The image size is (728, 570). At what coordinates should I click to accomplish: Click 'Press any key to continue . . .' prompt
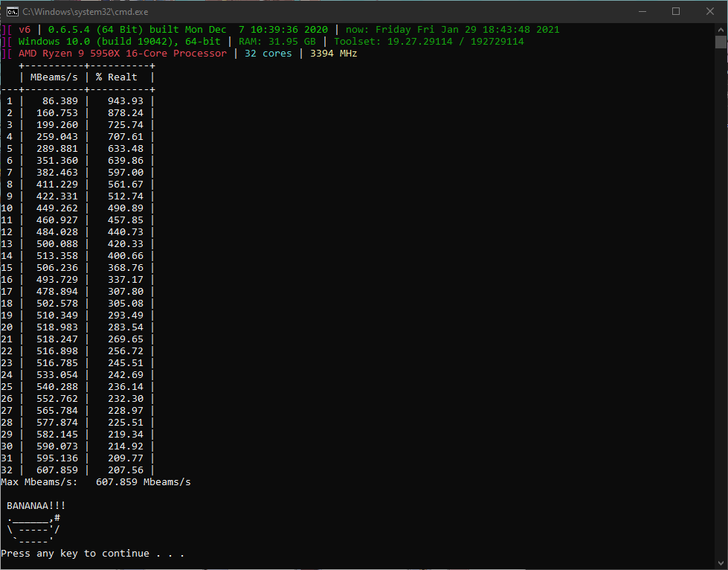click(92, 554)
